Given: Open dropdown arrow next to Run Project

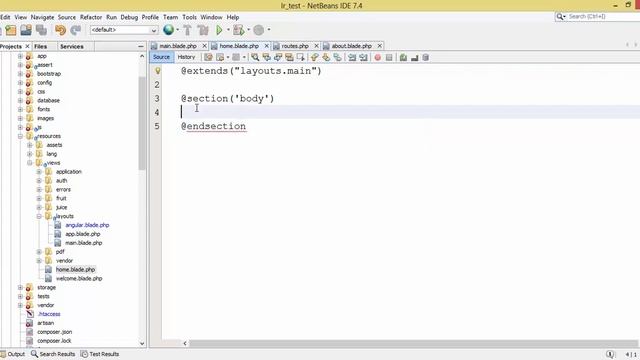Looking at the screenshot, I should pyautogui.click(x=228, y=30).
